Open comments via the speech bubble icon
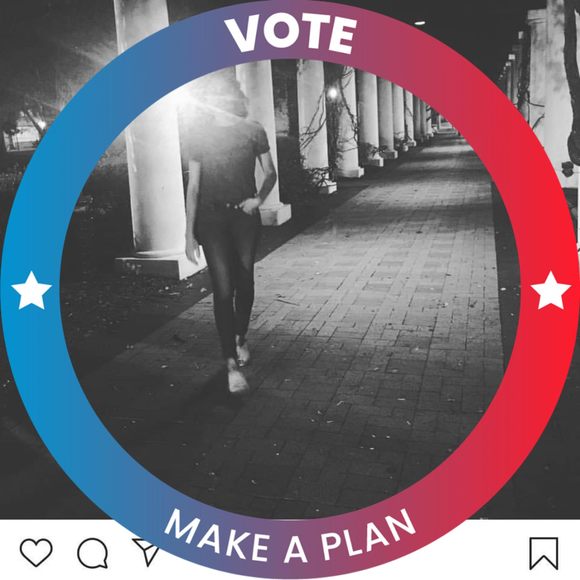The image size is (580, 580). click(x=92, y=553)
